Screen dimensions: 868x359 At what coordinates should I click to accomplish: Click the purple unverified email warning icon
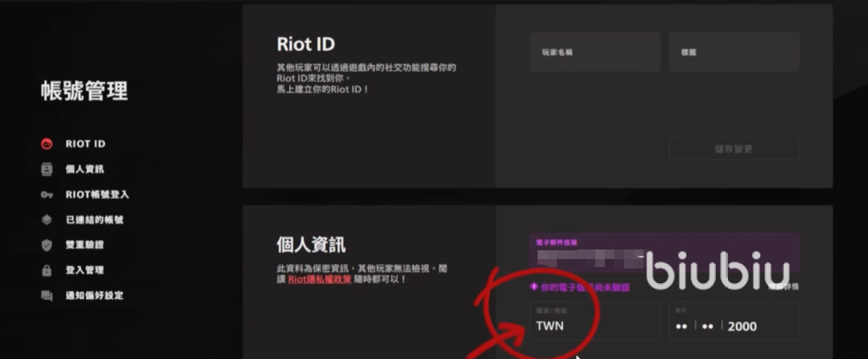(534, 287)
